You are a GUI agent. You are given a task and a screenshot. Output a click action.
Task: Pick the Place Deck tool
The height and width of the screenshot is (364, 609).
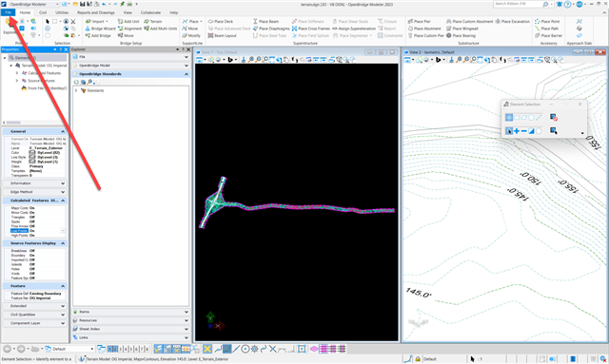click(221, 21)
